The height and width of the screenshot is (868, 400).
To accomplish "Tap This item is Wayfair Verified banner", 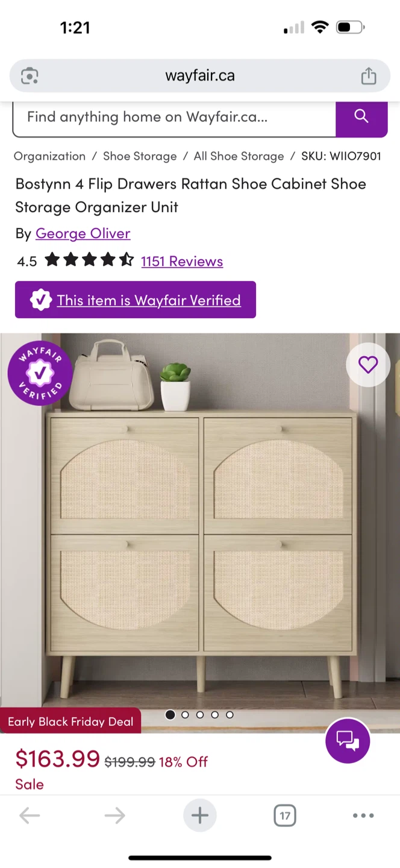I will point(136,300).
